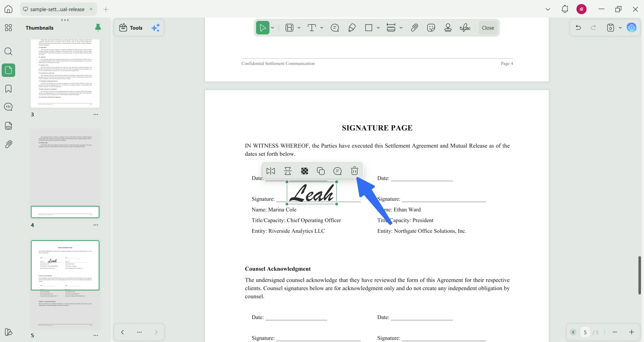Launch the AI sparkle assistant
The width and height of the screenshot is (644, 342).
point(156,28)
